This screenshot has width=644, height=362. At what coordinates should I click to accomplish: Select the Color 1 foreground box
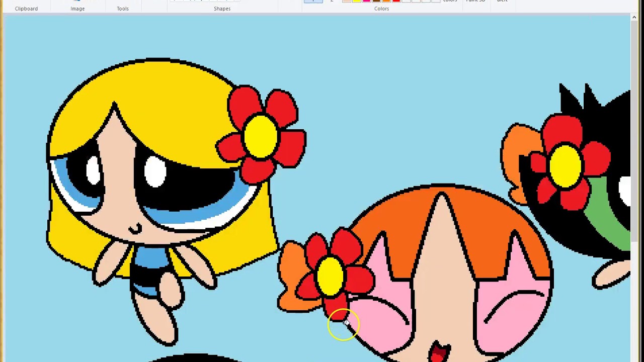click(x=313, y=2)
